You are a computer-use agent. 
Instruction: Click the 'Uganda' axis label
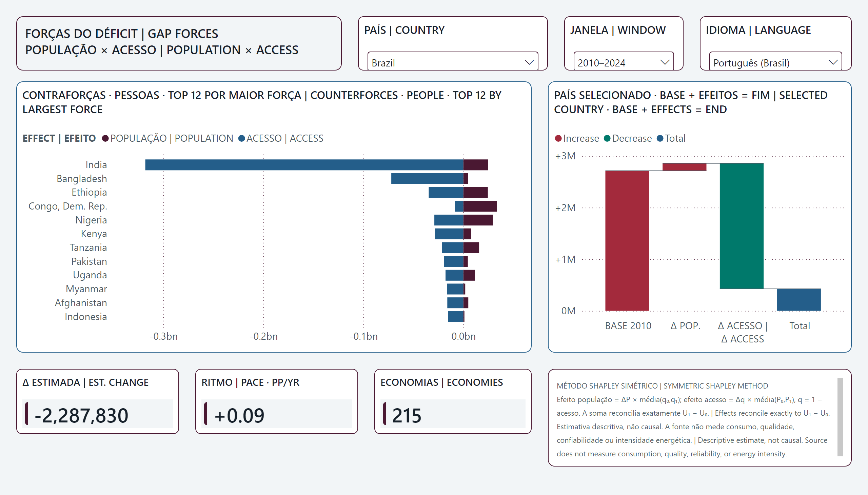(x=90, y=275)
